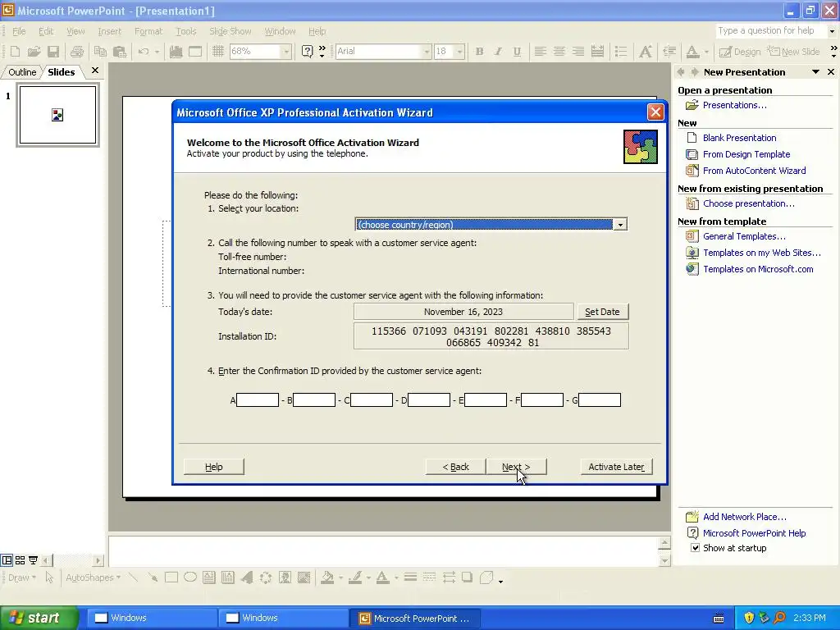Click the Next button in wizard
The height and width of the screenshot is (630, 840).
coord(516,467)
